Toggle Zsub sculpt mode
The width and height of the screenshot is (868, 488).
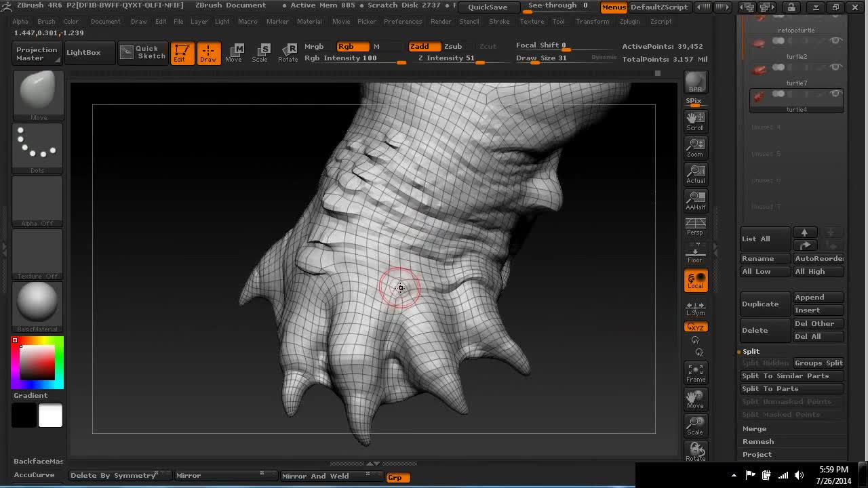pos(453,46)
